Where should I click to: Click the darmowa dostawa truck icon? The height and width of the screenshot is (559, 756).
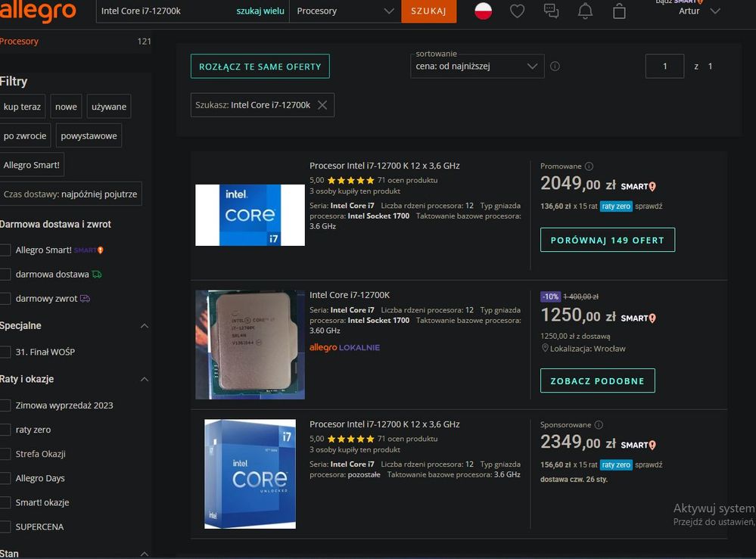97,274
